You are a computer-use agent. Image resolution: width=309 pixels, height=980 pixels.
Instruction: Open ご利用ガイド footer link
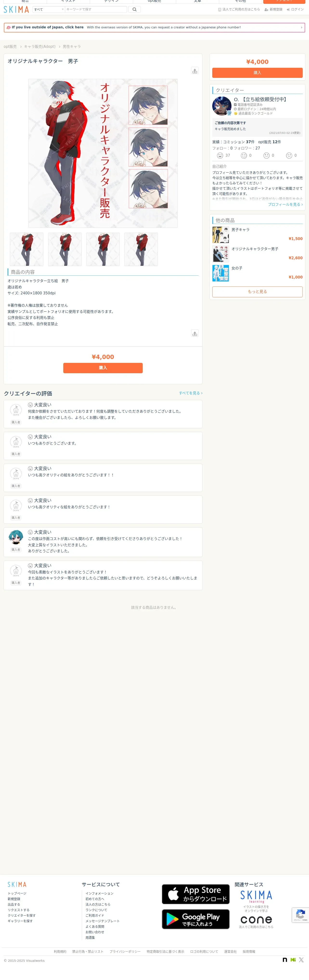click(95, 916)
